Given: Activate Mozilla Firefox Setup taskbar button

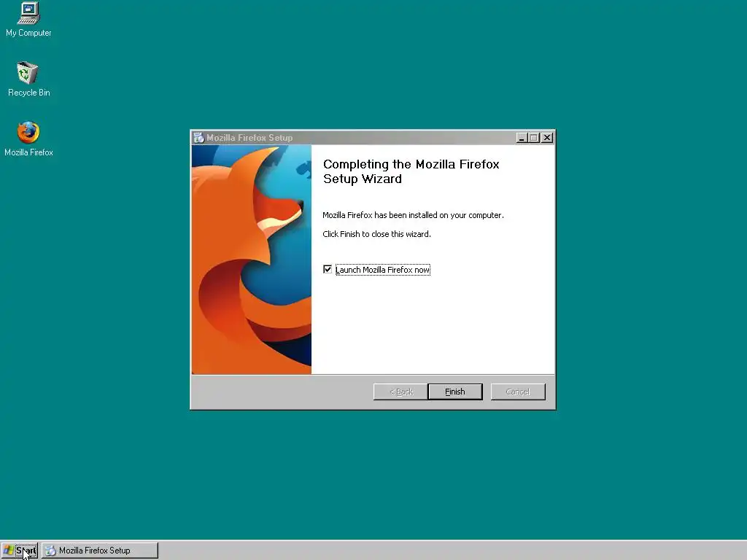Looking at the screenshot, I should [x=99, y=551].
